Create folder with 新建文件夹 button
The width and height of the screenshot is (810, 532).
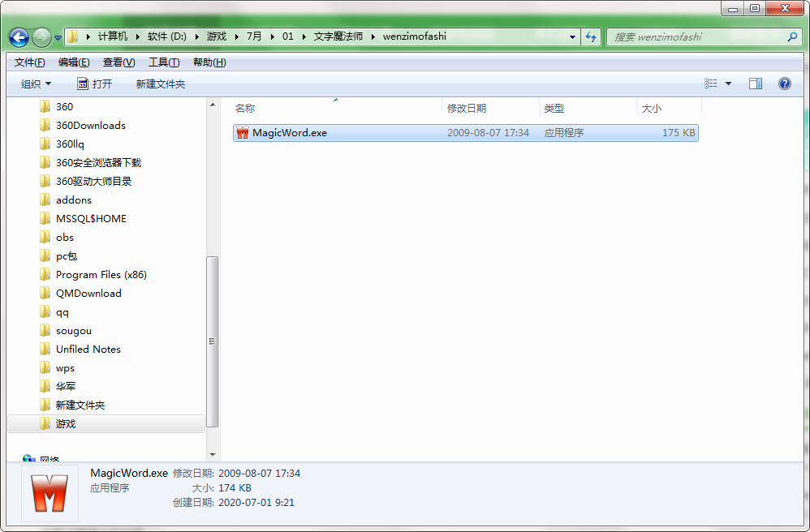161,84
